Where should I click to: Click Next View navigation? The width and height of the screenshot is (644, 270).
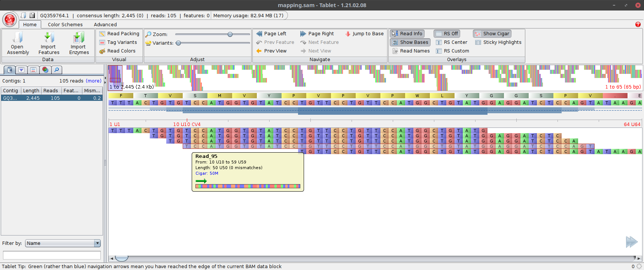(x=316, y=51)
